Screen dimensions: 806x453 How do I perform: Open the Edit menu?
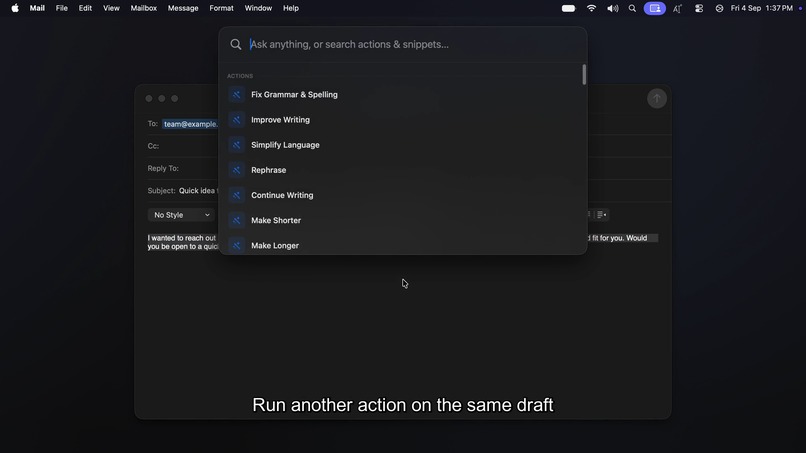tap(85, 8)
